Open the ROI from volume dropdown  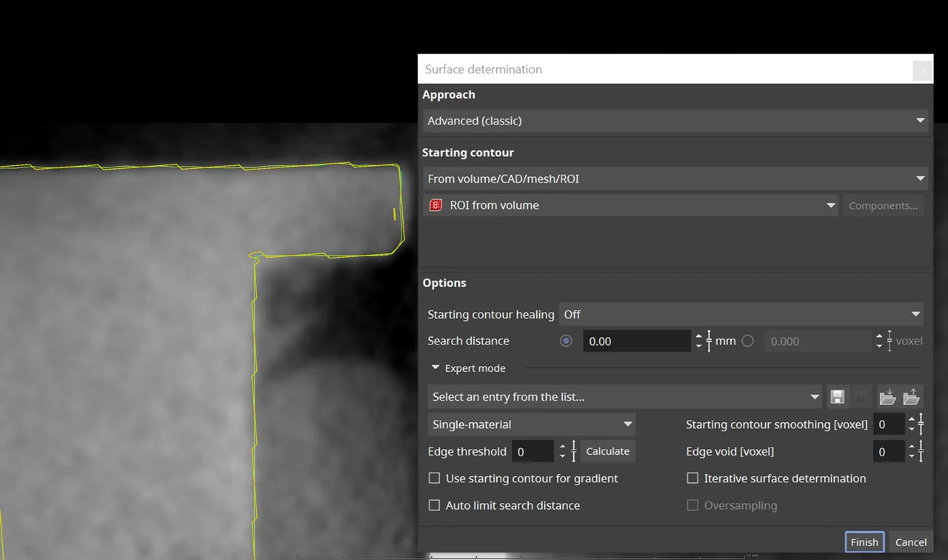(x=631, y=205)
